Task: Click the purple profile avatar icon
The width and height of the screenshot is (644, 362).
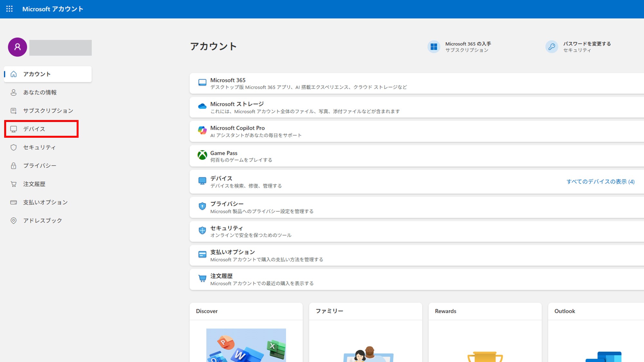Action: click(17, 47)
